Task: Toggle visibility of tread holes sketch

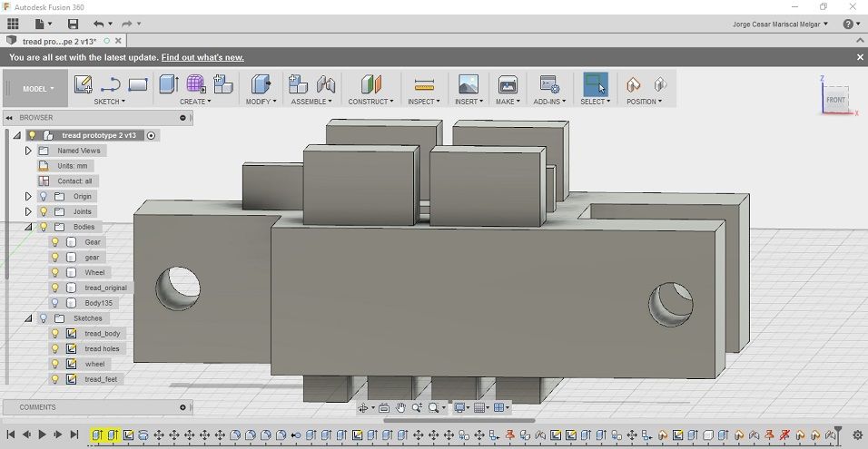Action: click(54, 348)
